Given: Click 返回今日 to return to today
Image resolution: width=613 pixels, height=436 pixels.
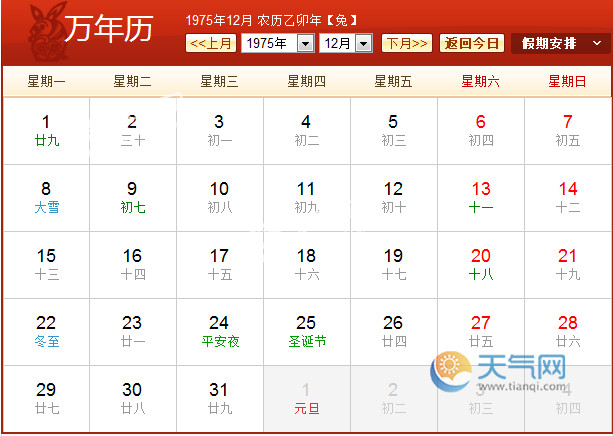Looking at the screenshot, I should (x=472, y=43).
